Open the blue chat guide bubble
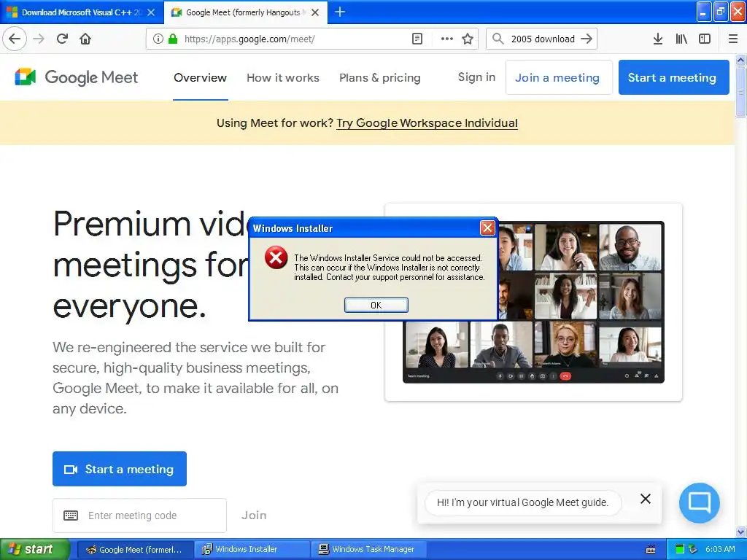 click(x=700, y=503)
